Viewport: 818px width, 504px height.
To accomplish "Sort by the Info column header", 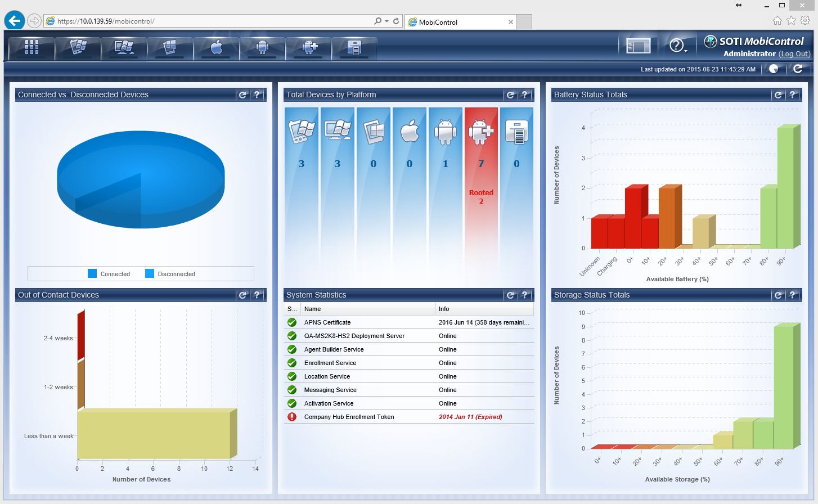I will tap(484, 309).
